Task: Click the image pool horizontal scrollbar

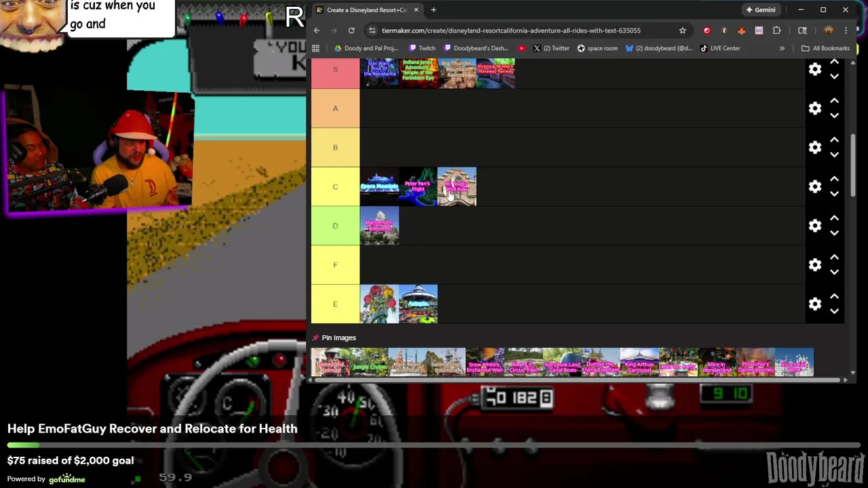Action: pos(576,380)
